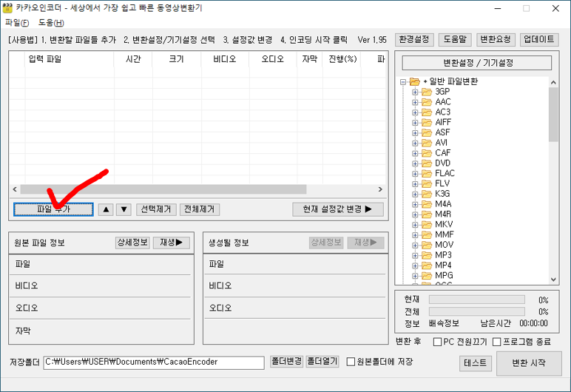
Task: Select the MKV folder icon
Action: [x=427, y=224]
